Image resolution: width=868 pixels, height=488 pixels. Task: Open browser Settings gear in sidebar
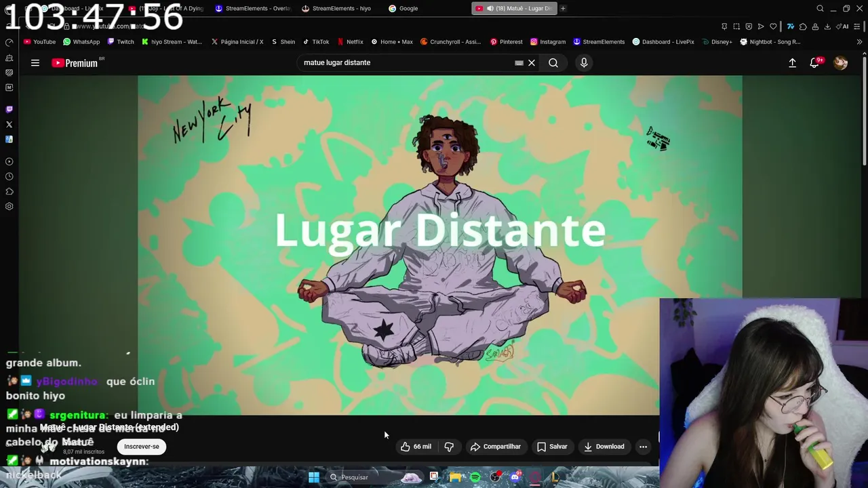9,206
